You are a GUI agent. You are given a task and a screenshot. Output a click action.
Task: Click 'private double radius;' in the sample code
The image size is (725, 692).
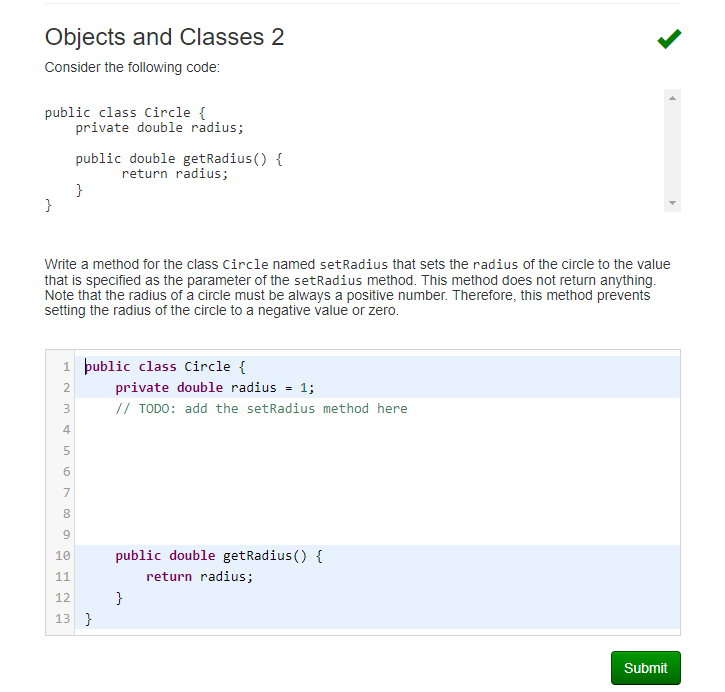pyautogui.click(x=160, y=128)
